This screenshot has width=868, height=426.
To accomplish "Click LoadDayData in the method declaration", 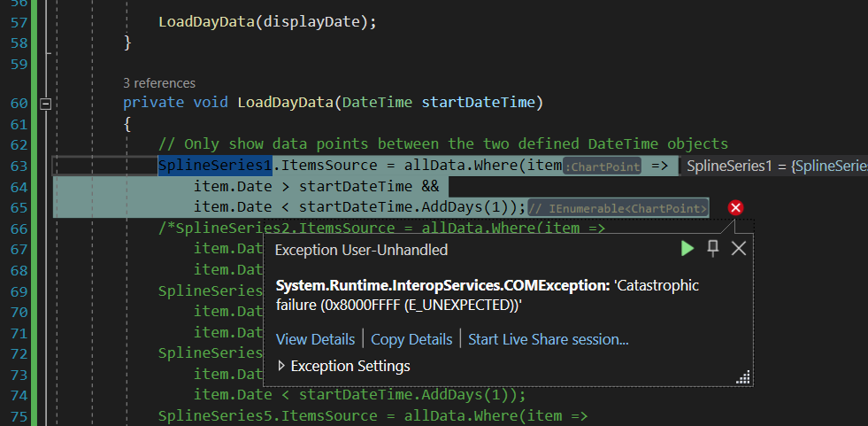I will pyautogui.click(x=285, y=103).
